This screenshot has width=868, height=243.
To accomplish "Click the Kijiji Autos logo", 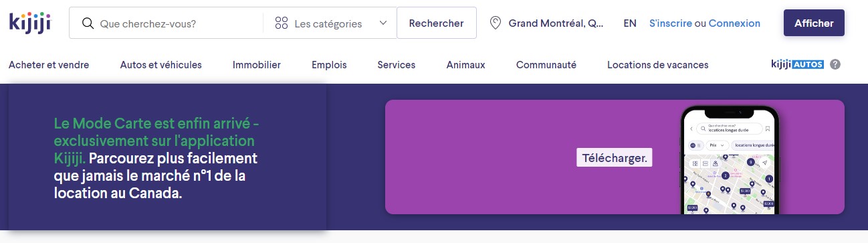I will click(797, 64).
